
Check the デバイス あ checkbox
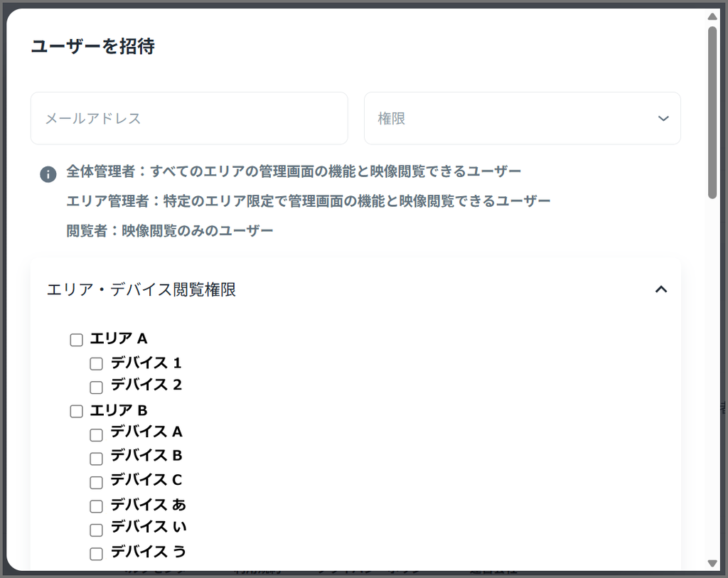(x=96, y=506)
